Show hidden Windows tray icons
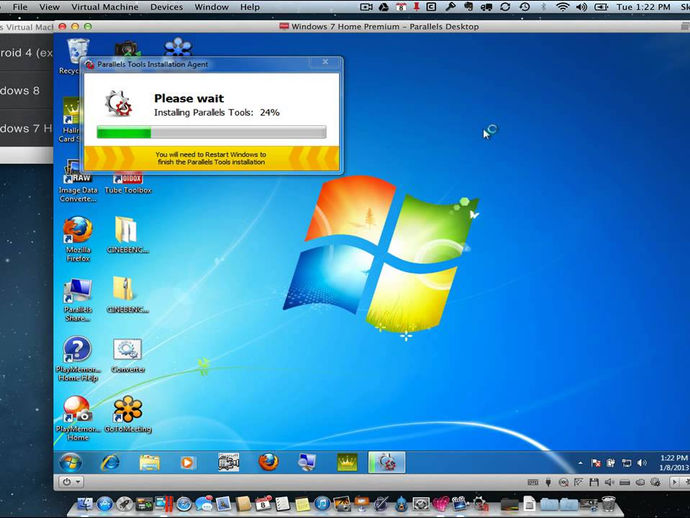This screenshot has height=518, width=690. [x=580, y=463]
